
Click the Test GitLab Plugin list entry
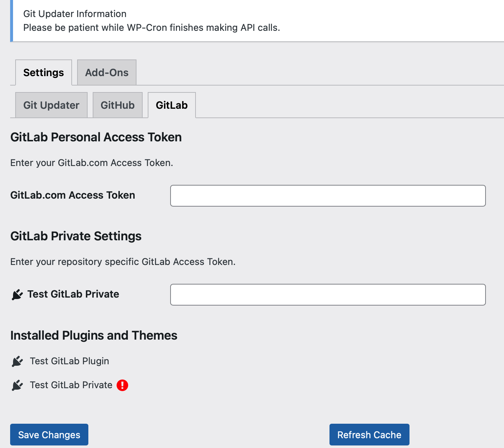click(x=70, y=361)
